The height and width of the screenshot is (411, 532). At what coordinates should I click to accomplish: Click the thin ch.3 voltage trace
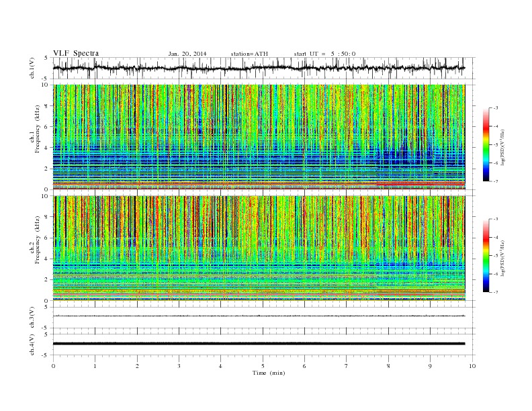coord(259,316)
